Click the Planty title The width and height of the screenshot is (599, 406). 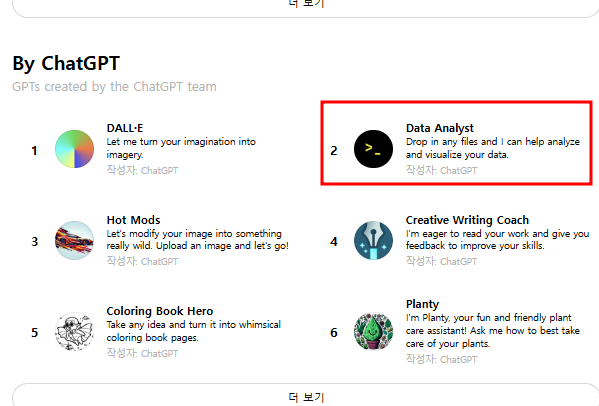click(x=422, y=304)
